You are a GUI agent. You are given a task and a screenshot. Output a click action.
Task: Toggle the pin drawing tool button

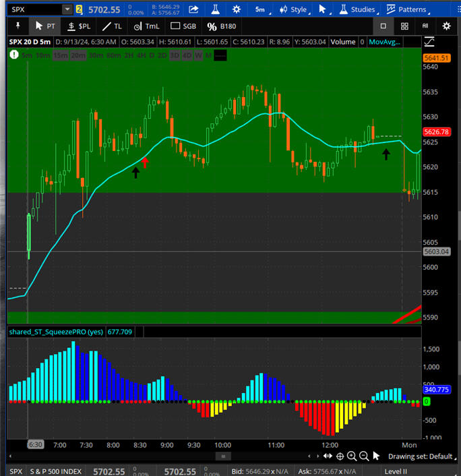click(x=17, y=26)
